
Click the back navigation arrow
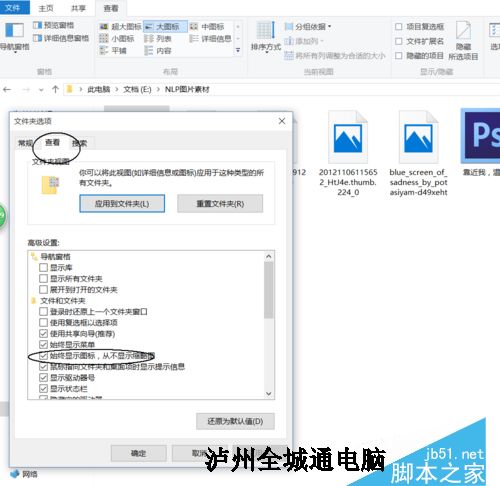pyautogui.click(x=7, y=89)
